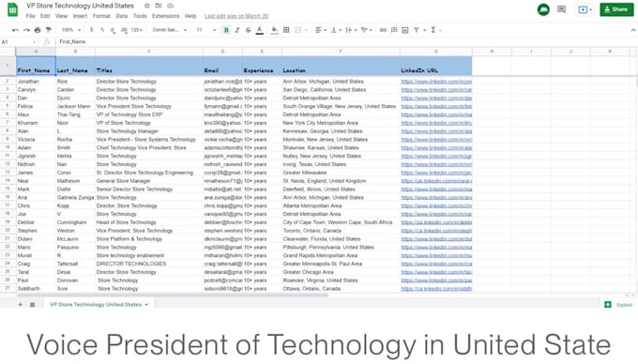
Task: Open the Extensions menu
Action: pos(166,16)
